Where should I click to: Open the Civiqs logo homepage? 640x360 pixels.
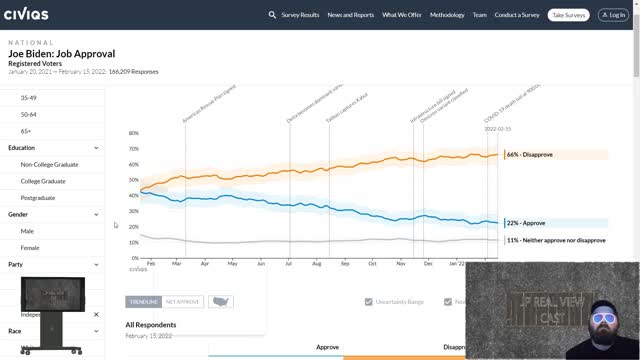[26, 14]
